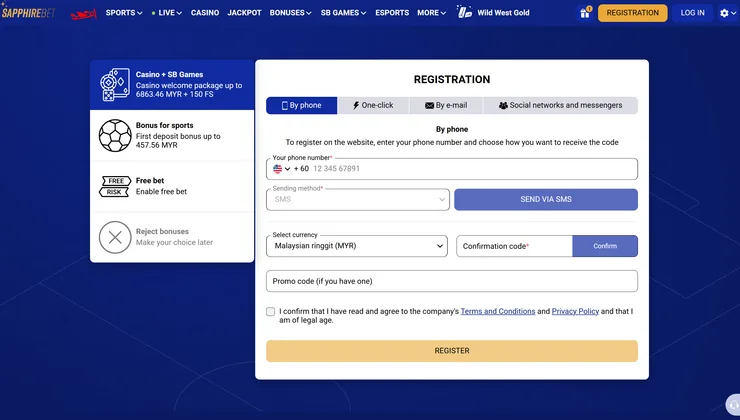Open the phone country code chevron
The image size is (740, 420).
pos(287,169)
